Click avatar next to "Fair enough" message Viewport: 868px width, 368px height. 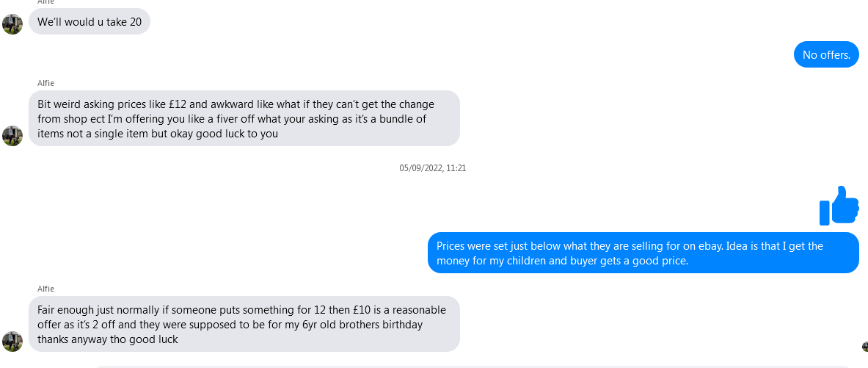pyautogui.click(x=12, y=342)
